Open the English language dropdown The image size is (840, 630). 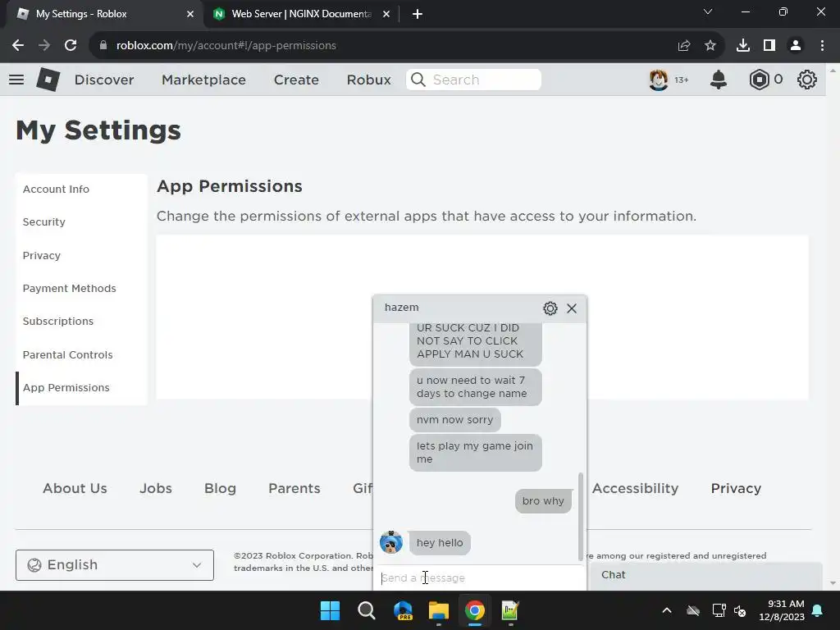[x=115, y=564]
